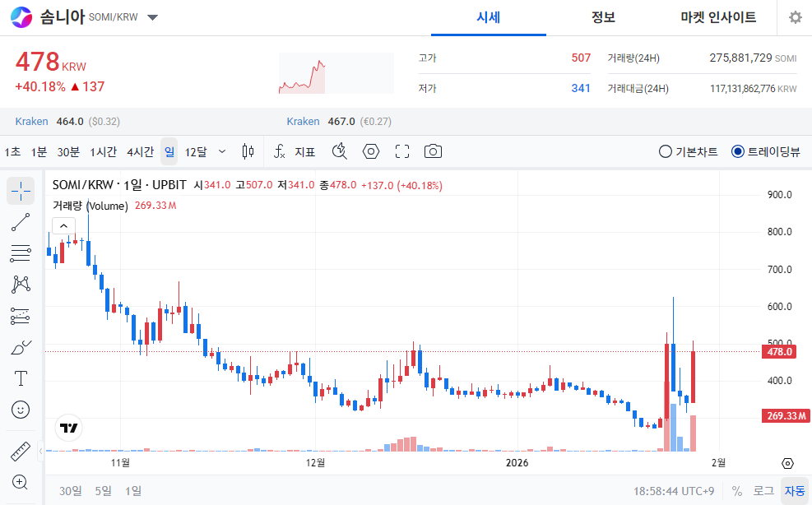Select the 30일 range link
Screen dimensions: 812x505
pyautogui.click(x=69, y=490)
